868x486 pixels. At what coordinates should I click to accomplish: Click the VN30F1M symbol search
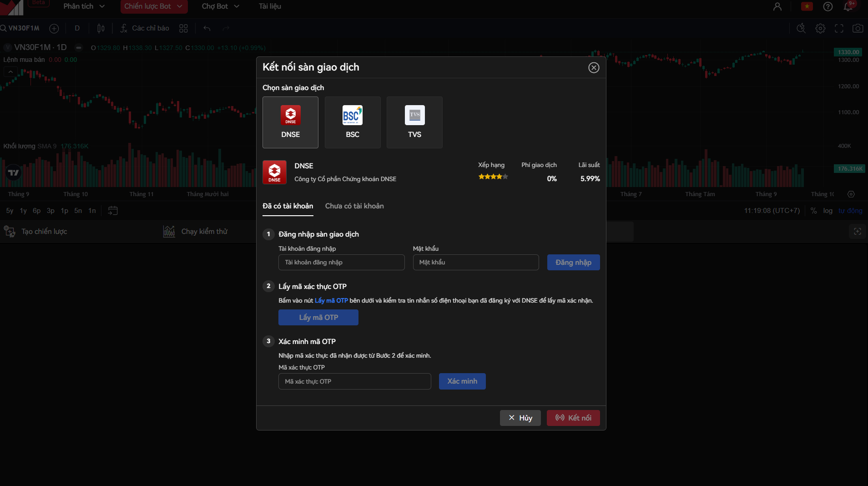pos(20,28)
